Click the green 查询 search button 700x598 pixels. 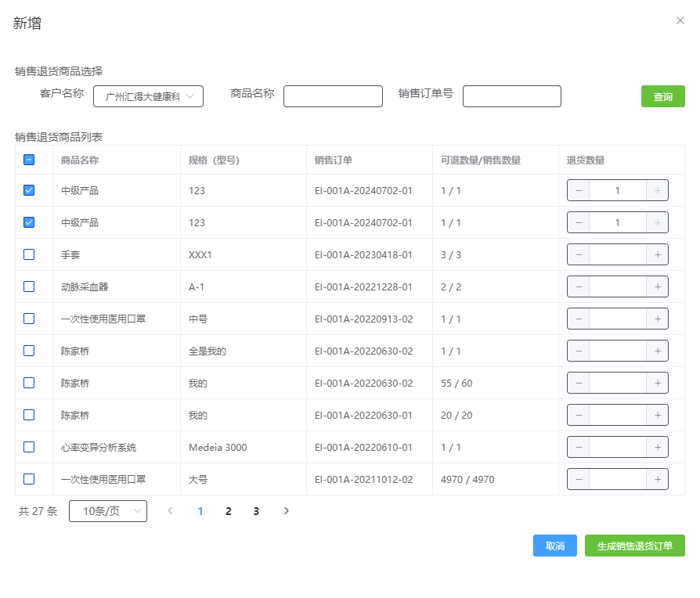click(x=662, y=96)
